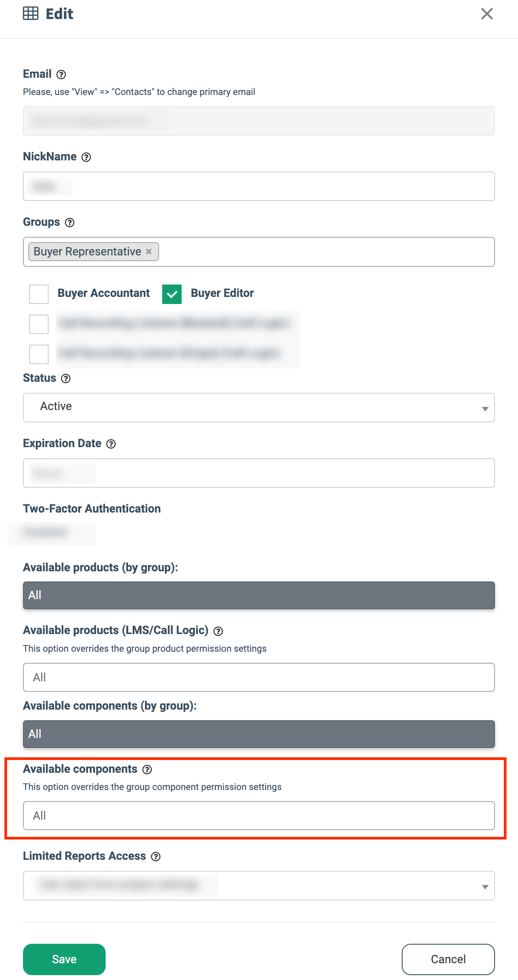Click the NickName help icon

pyautogui.click(x=87, y=157)
